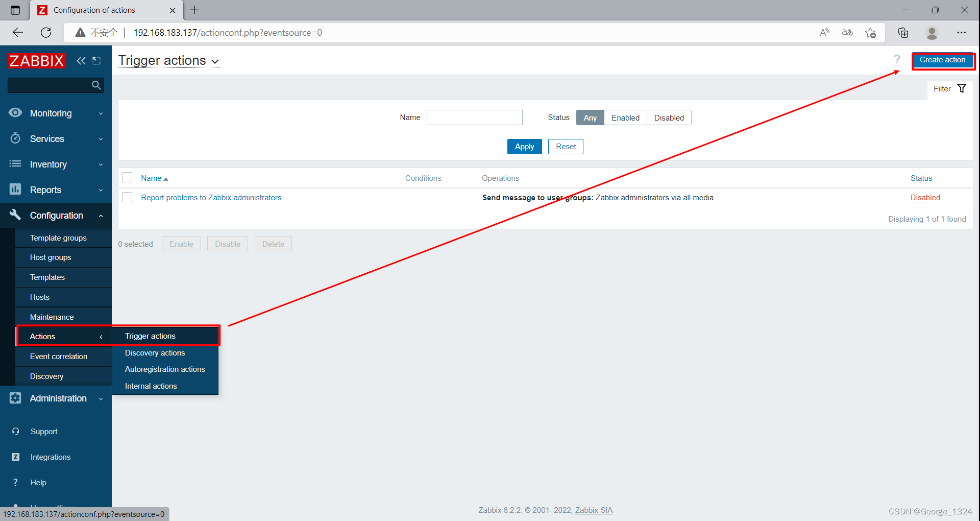Click the Integrations Z icon
Image resolution: width=980 pixels, height=521 pixels.
(15, 457)
